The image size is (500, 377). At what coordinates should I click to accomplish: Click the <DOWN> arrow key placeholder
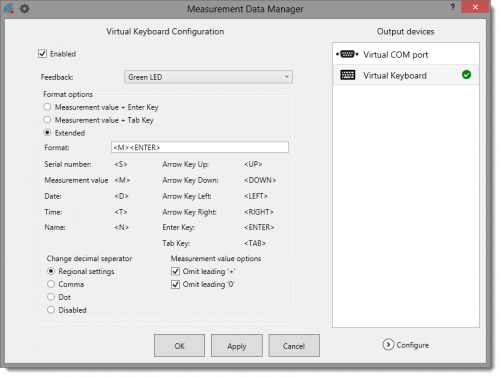[260, 180]
